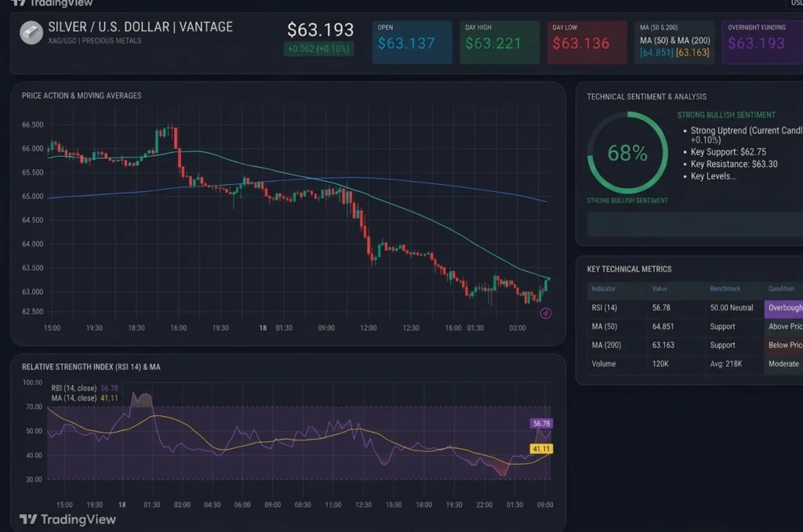Select the MA (50 & 200) summary card

point(674,42)
